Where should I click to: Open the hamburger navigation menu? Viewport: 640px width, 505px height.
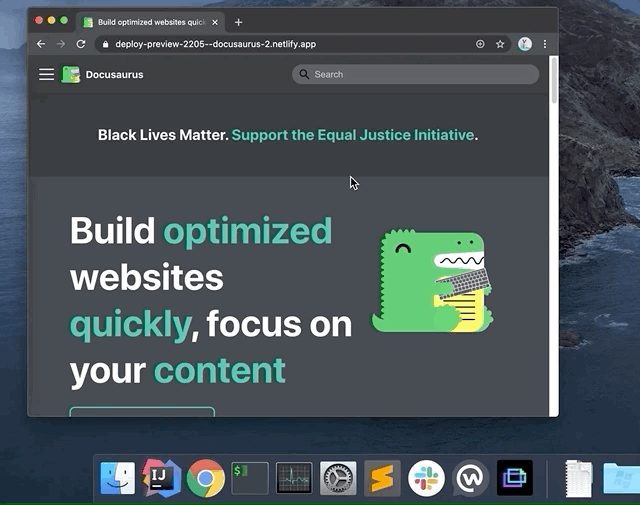pos(46,74)
